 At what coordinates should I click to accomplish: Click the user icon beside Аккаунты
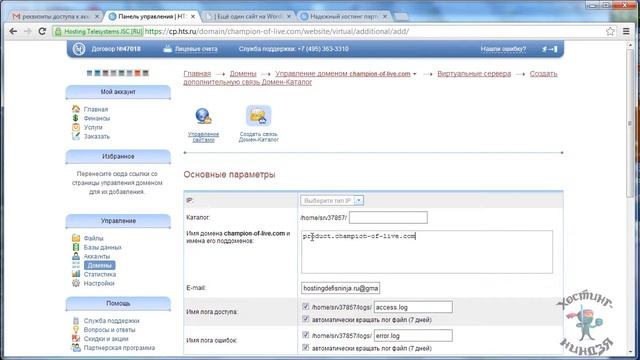click(76, 256)
